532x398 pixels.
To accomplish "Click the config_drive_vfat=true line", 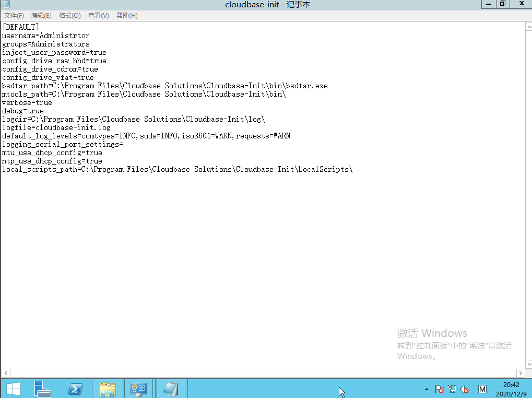I will (48, 78).
